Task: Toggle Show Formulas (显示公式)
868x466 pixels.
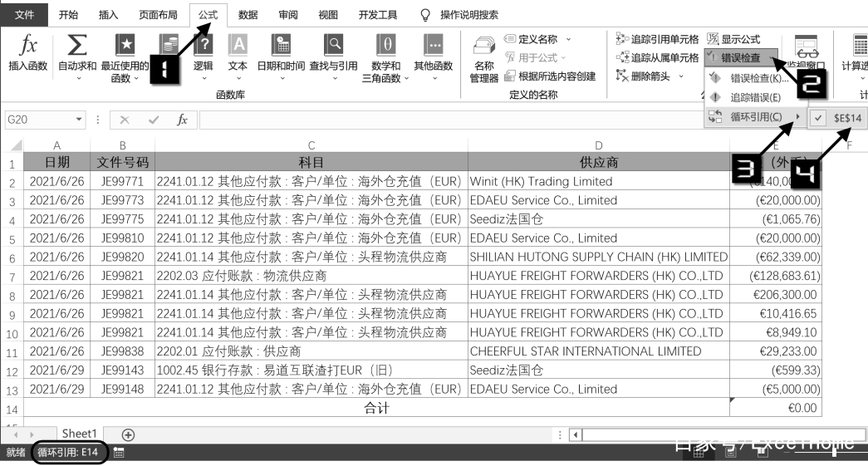Action: click(733, 39)
